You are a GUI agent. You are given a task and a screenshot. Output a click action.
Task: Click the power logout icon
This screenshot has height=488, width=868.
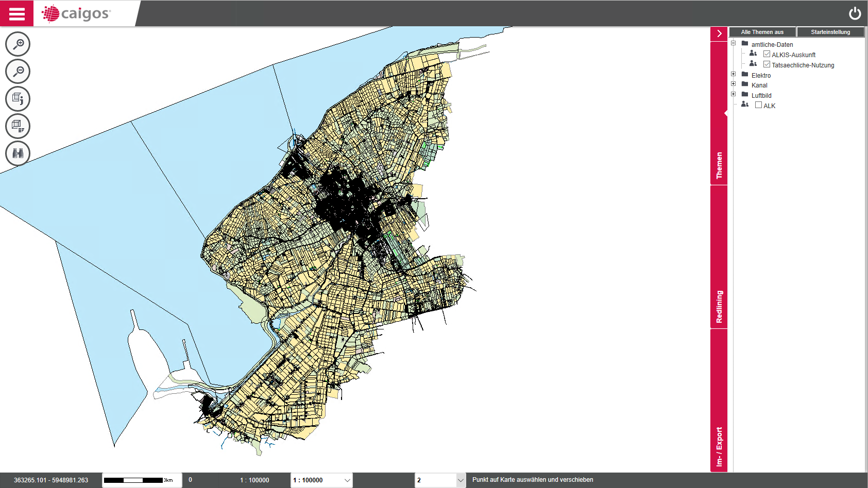[x=855, y=13]
